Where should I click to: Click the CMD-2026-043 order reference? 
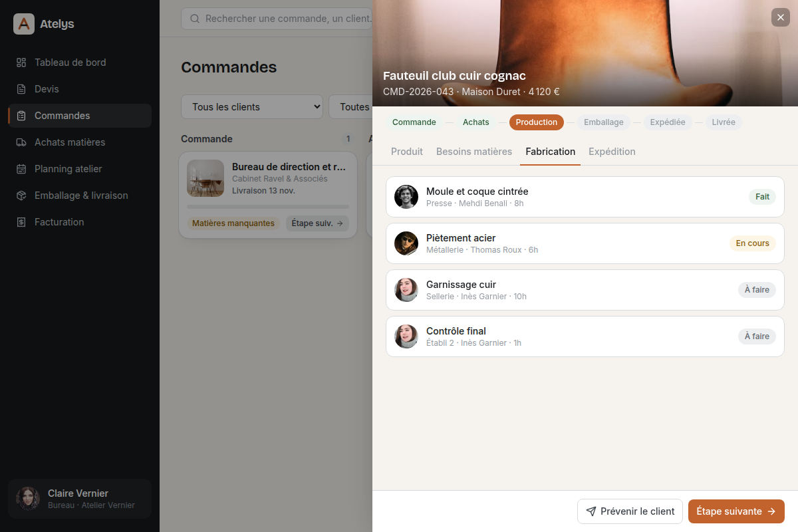point(418,92)
